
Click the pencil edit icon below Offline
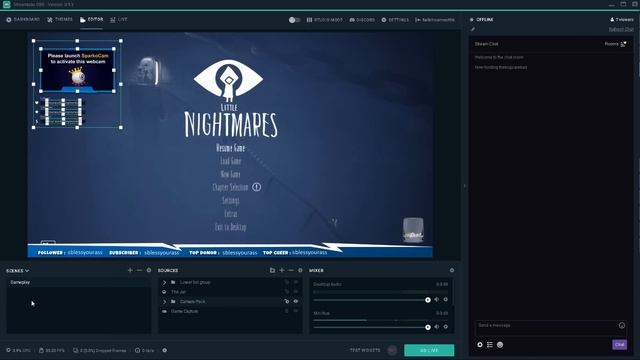[473, 29]
